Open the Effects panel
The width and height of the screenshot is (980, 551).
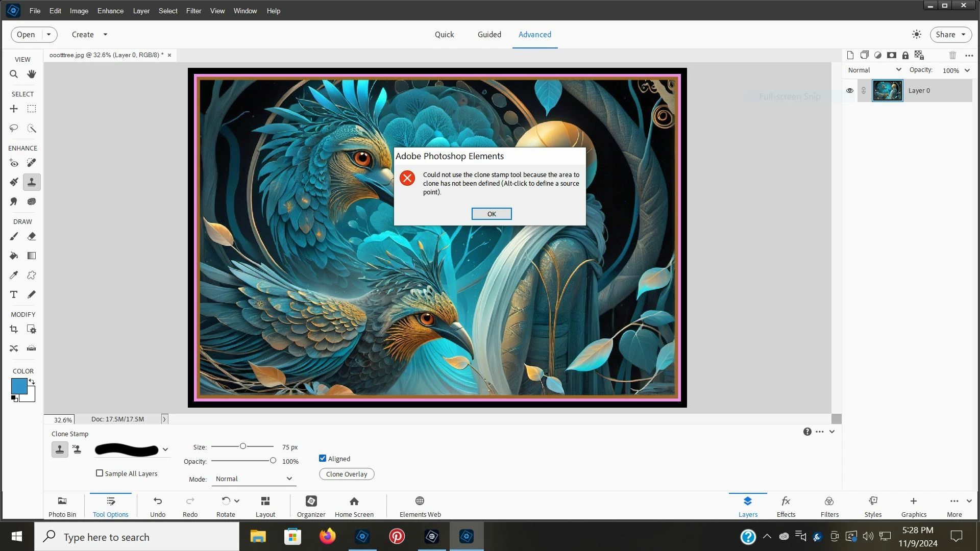786,506
